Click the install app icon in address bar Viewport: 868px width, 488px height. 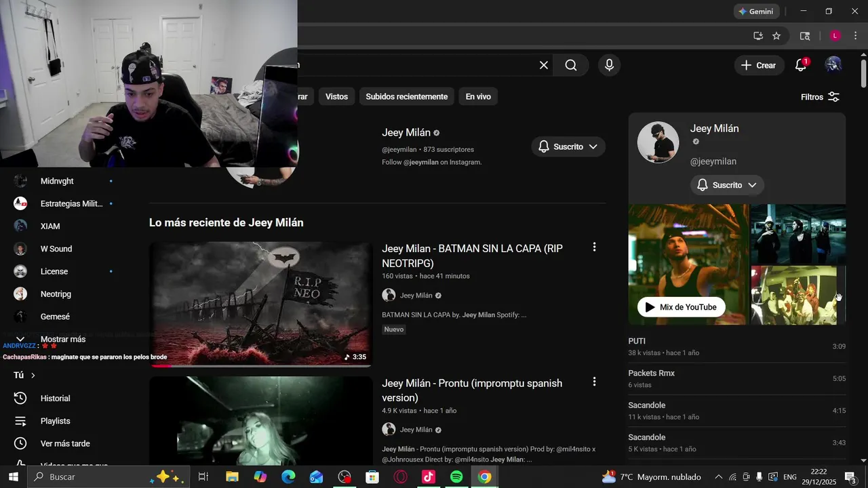coord(758,36)
